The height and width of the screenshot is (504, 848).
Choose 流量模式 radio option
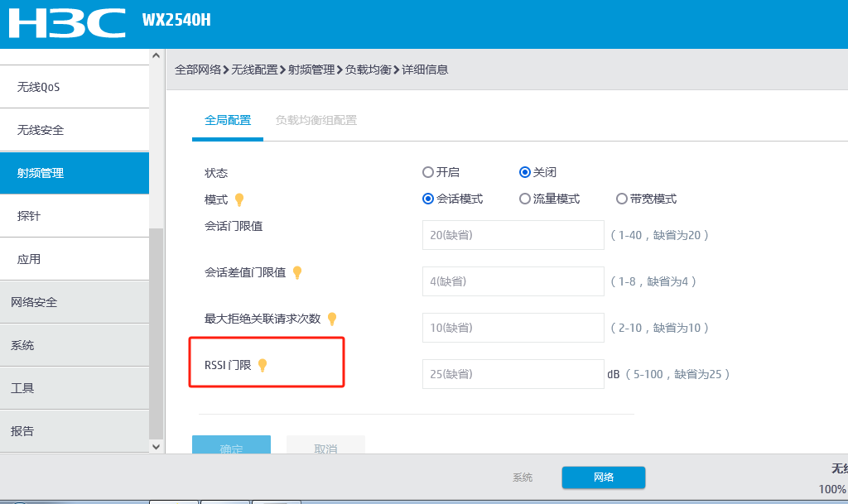524,199
